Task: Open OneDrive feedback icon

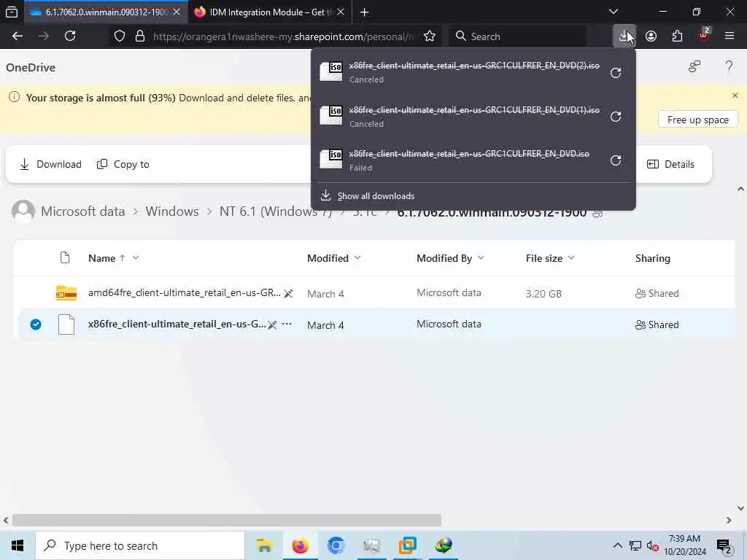Action: 694,66
